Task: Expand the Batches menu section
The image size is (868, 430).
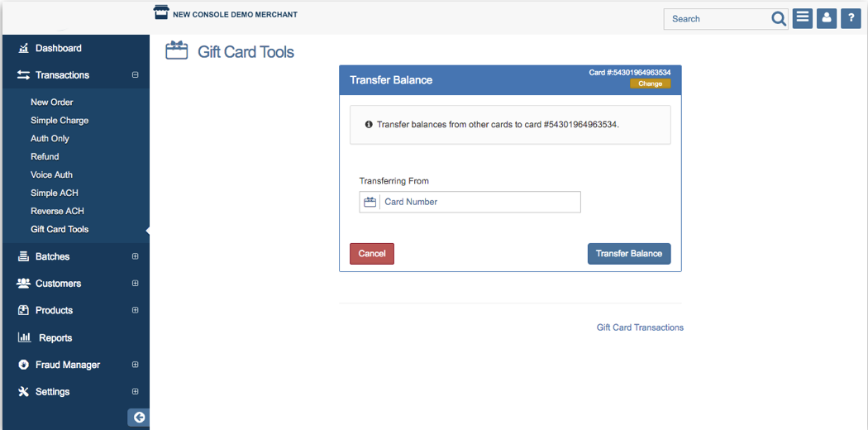Action: [136, 256]
